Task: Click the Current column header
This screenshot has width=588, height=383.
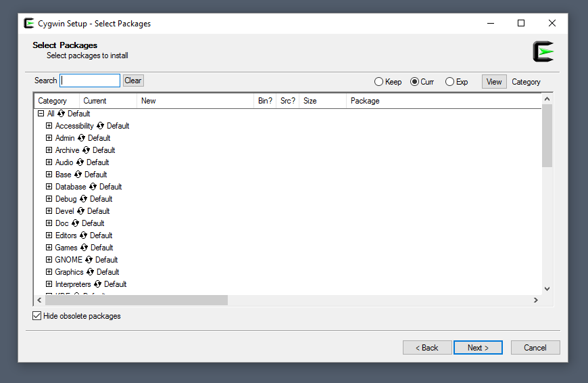Action: tap(108, 101)
